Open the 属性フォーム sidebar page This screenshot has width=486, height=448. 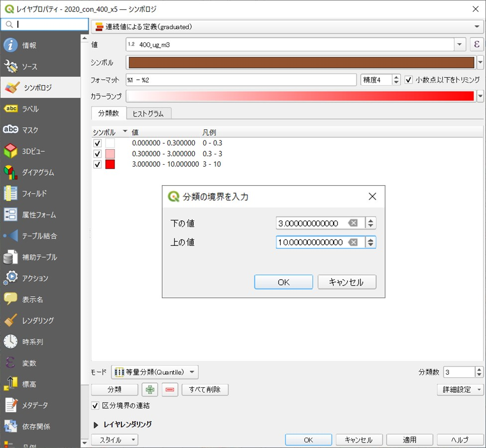tap(40, 215)
